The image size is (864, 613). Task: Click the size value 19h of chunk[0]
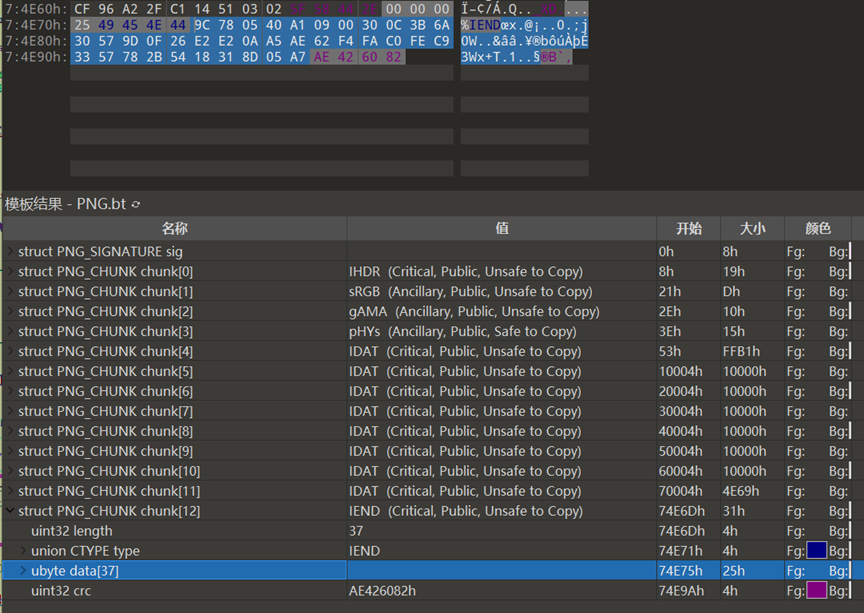[733, 271]
